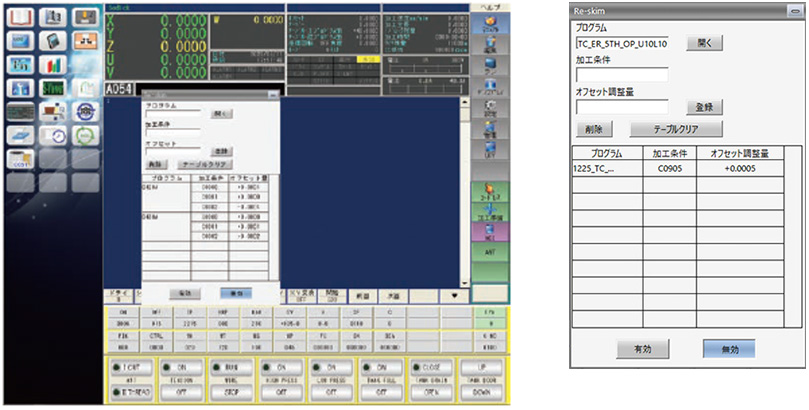Focus the 加工条件 field in enlarged dialog
Viewport: 809px width, 410px height.
pos(622,75)
